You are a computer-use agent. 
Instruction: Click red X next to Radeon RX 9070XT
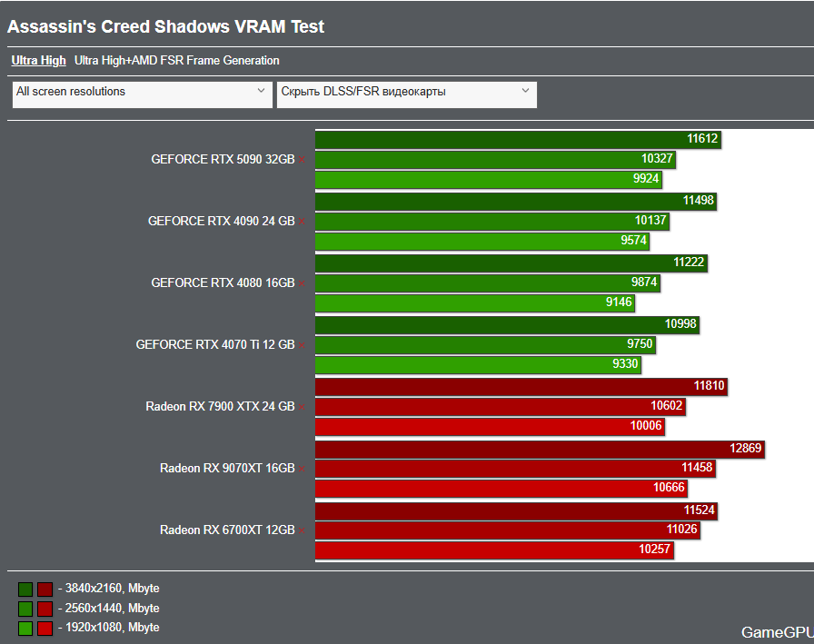click(303, 469)
